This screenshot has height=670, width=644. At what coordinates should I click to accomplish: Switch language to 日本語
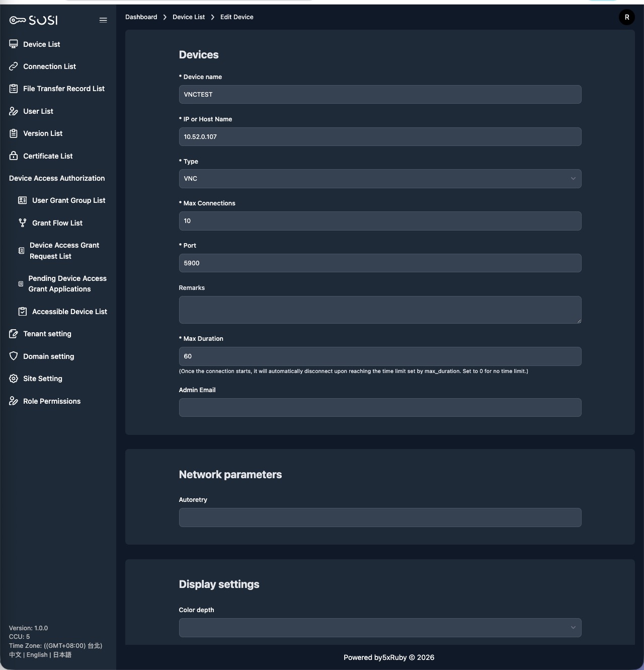click(62, 655)
